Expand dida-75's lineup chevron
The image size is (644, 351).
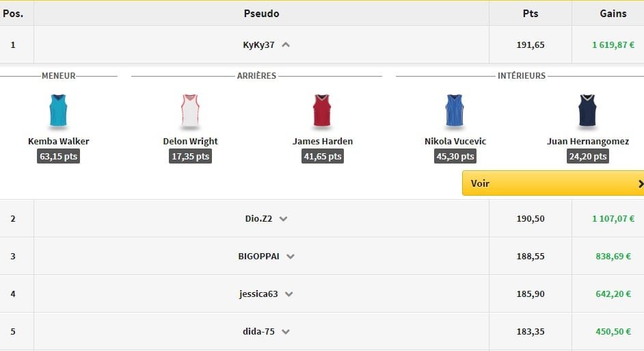pos(286,332)
